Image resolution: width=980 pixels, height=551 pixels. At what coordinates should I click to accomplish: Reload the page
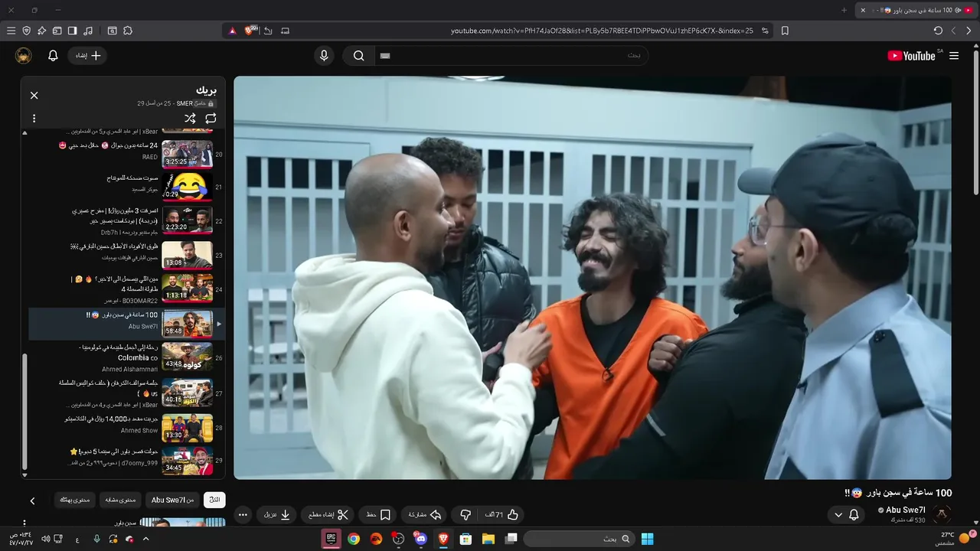pos(938,31)
